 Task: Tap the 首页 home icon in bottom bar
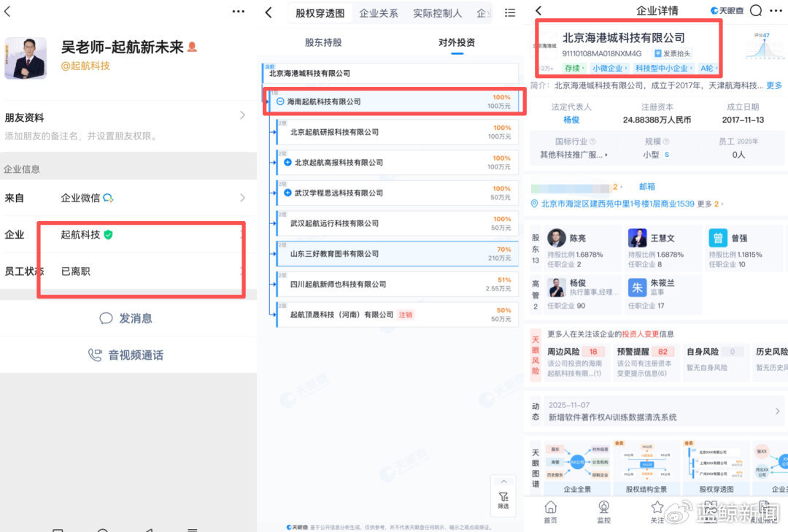(x=551, y=512)
